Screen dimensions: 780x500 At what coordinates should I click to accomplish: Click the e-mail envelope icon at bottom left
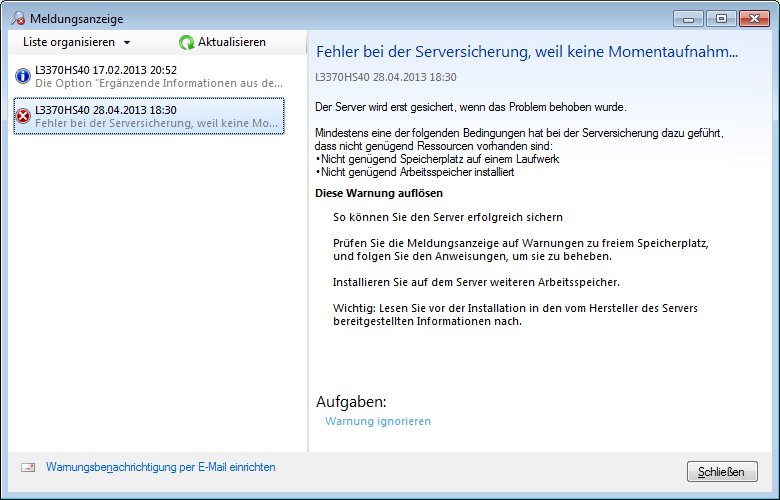pyautogui.click(x=28, y=467)
